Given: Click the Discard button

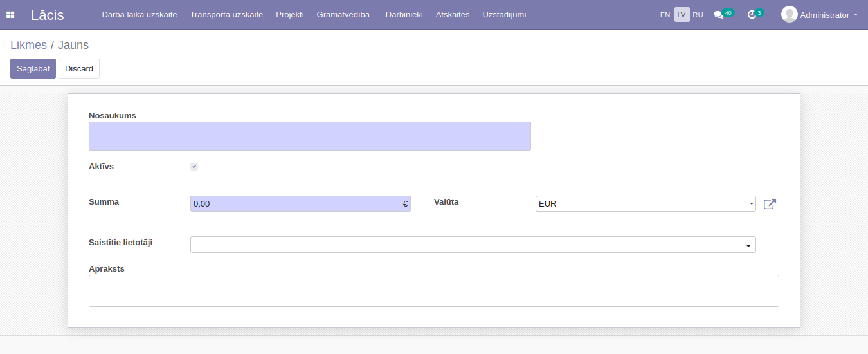Looking at the screenshot, I should pyautogui.click(x=79, y=69).
